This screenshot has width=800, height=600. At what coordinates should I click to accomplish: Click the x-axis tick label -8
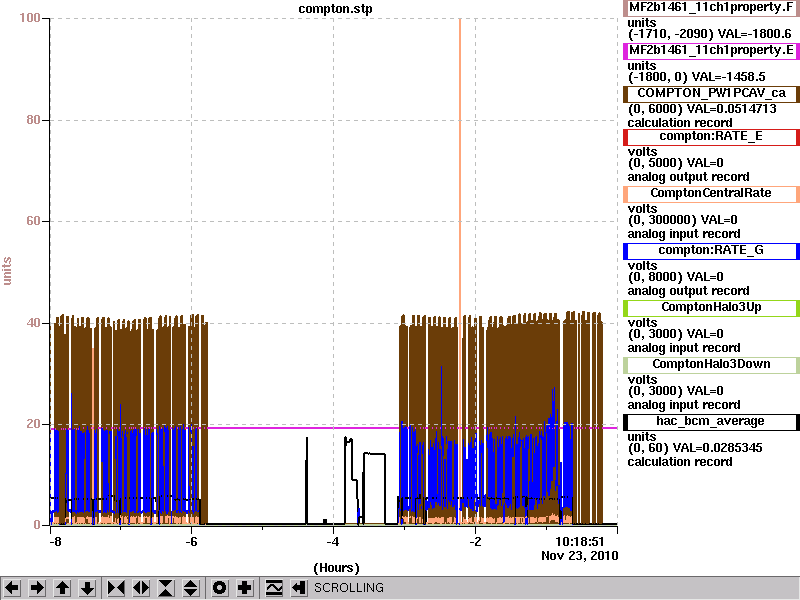click(x=55, y=542)
